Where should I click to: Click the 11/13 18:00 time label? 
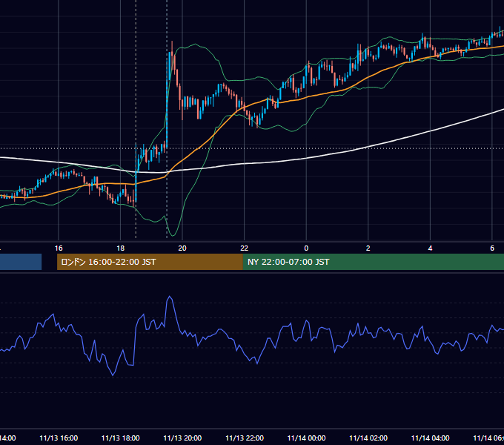(121, 438)
